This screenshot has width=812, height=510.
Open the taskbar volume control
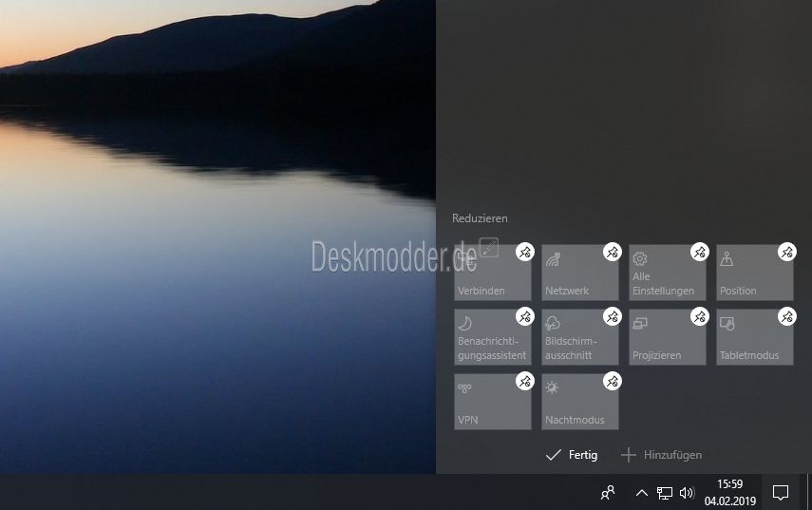[x=687, y=493]
